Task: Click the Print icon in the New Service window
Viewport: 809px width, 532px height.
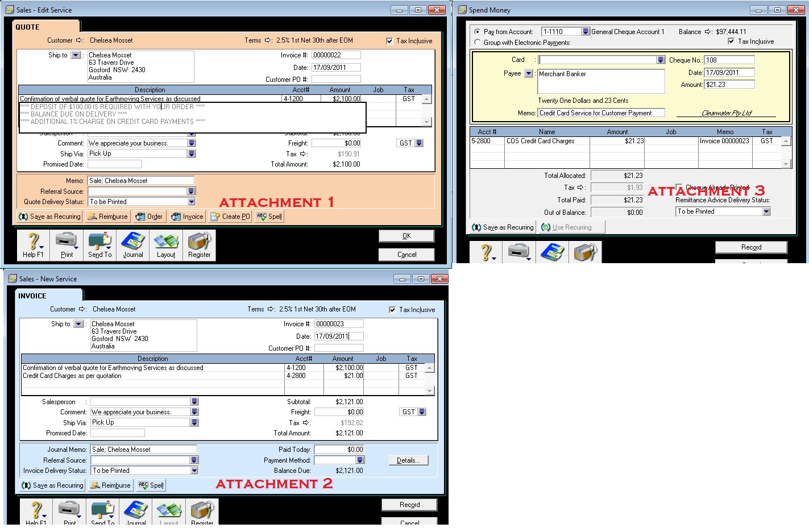Action: click(69, 512)
